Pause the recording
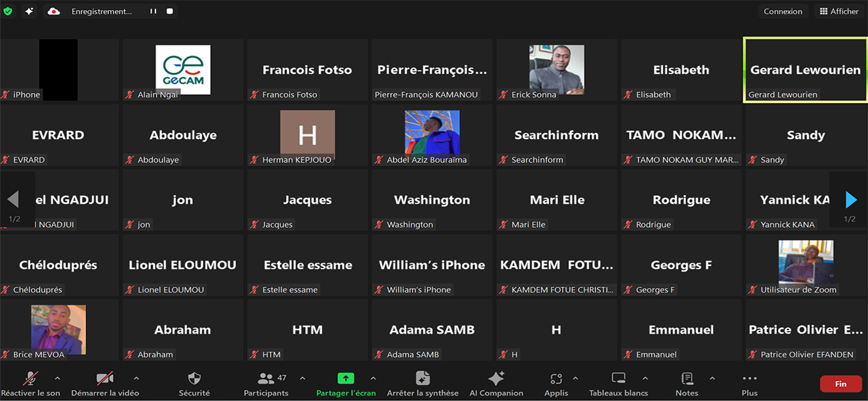 tap(153, 11)
